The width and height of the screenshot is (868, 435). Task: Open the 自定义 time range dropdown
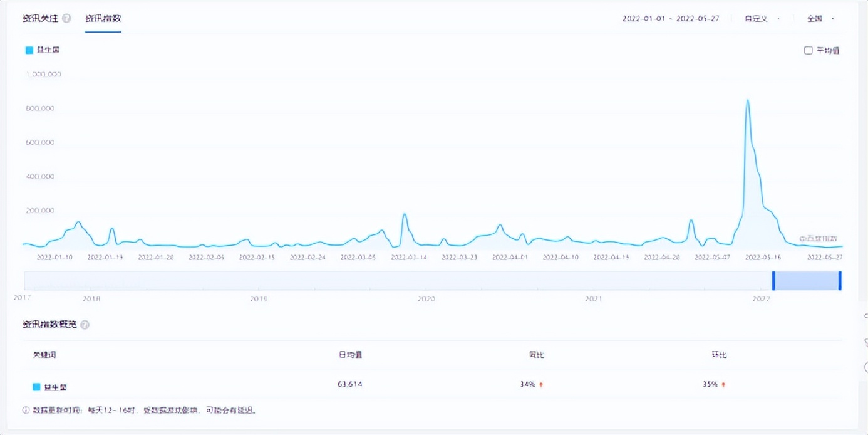click(x=762, y=19)
